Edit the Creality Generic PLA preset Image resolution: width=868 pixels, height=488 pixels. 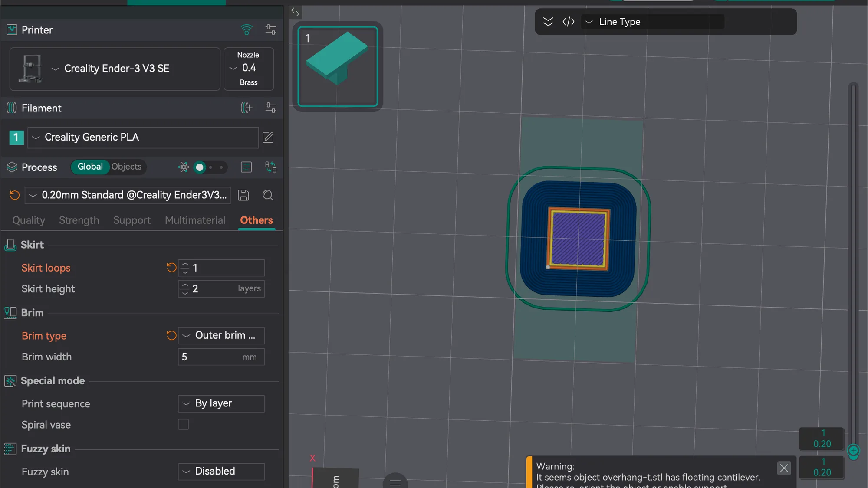click(x=268, y=138)
